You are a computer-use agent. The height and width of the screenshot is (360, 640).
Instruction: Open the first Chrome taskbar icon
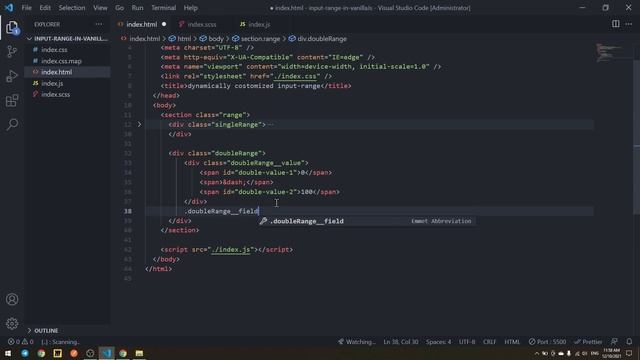(x=41, y=353)
